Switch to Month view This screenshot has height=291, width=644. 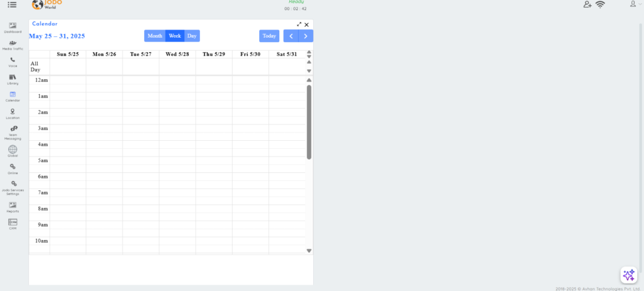pyautogui.click(x=155, y=36)
